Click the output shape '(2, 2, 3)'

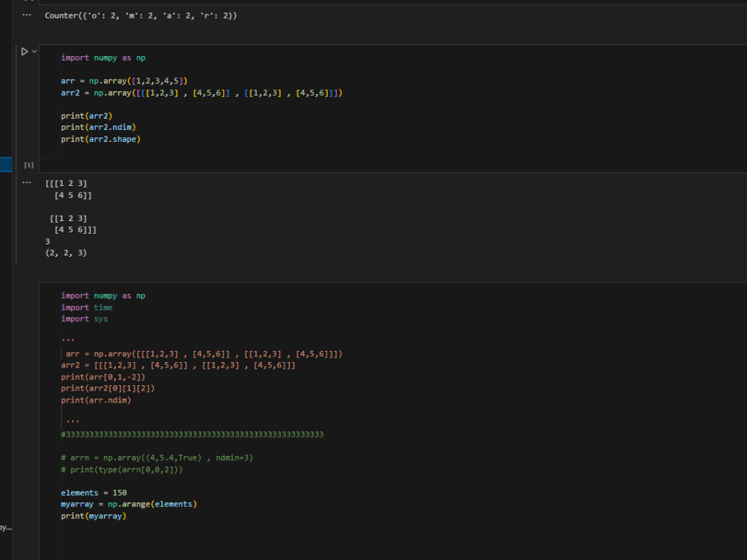tap(66, 253)
